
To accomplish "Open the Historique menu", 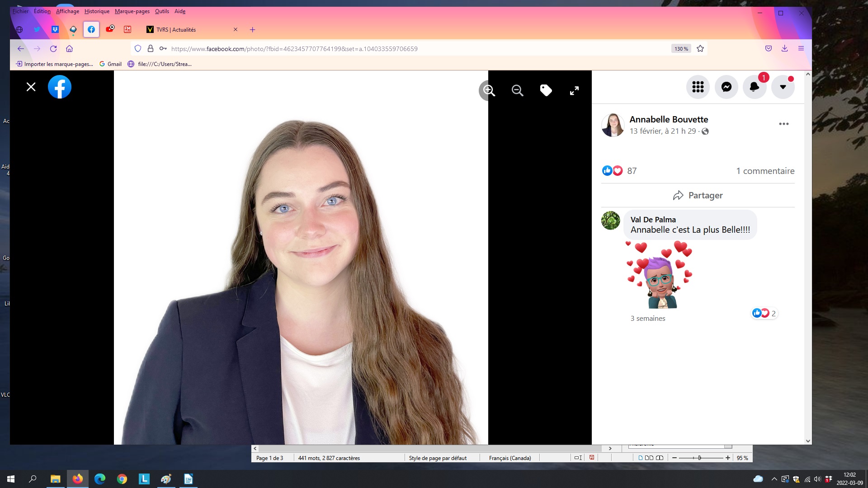I will pos(97,11).
